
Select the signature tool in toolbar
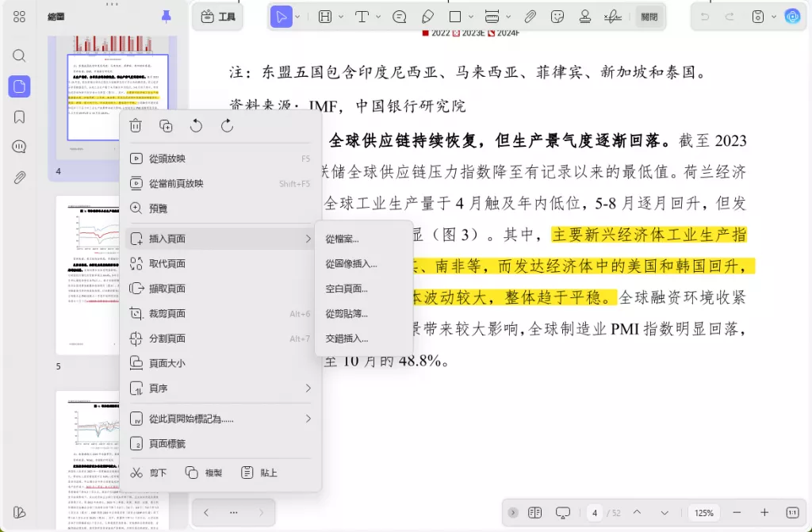click(613, 17)
